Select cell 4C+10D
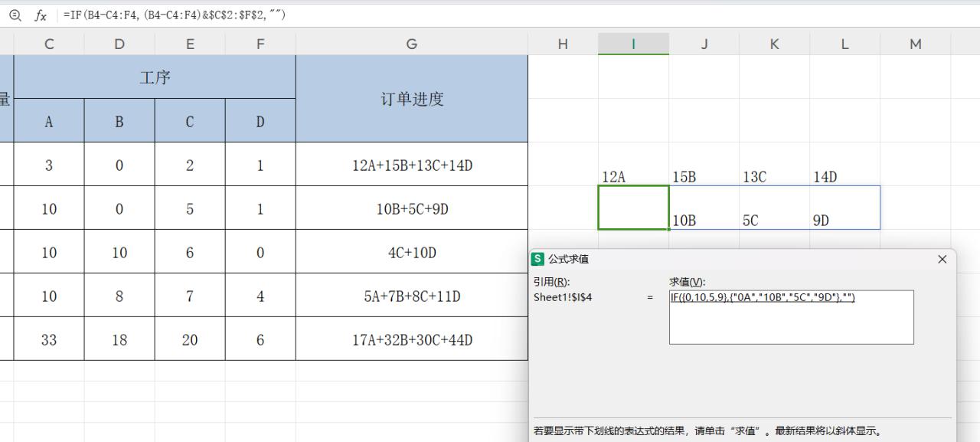 click(x=412, y=252)
